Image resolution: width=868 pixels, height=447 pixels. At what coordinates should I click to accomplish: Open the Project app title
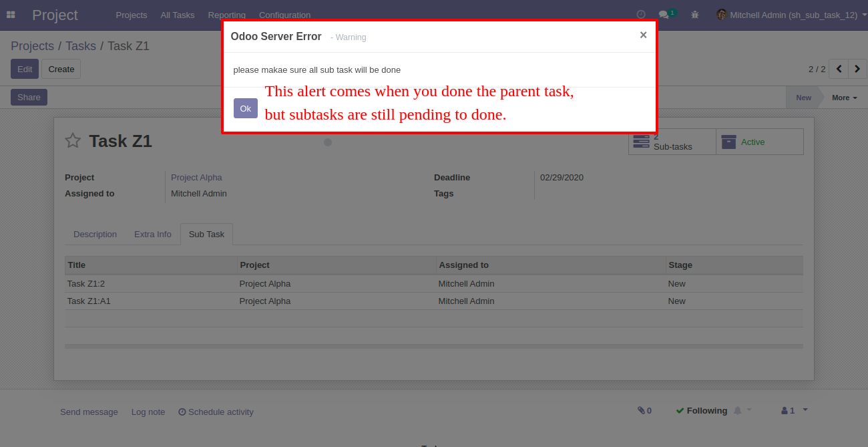(55, 15)
